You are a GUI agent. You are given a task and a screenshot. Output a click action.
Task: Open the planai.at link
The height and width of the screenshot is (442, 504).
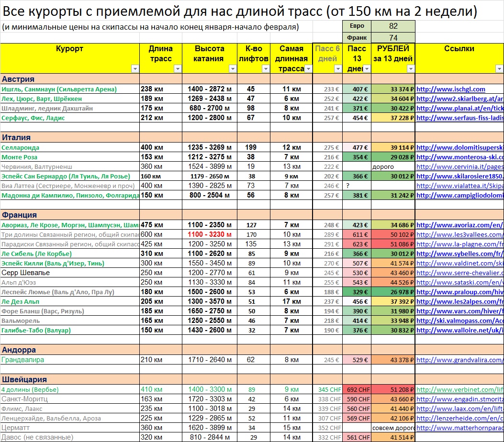pos(460,109)
